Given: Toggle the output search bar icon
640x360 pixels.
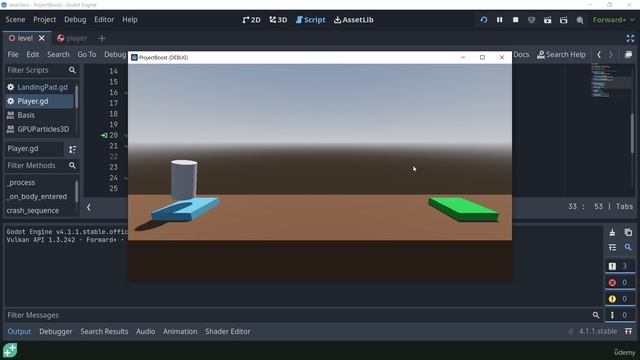Looking at the screenshot, I should point(628,247).
